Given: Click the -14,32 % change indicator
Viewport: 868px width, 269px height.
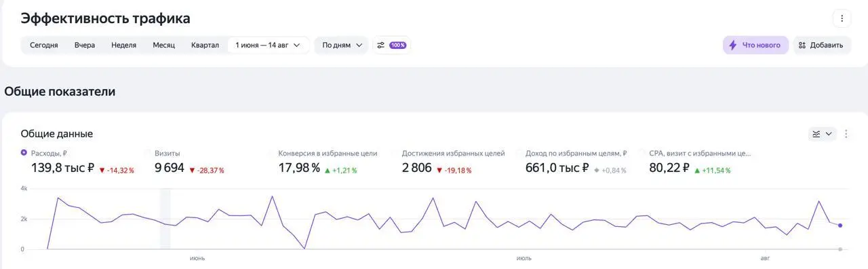Looking at the screenshot, I should coord(117,171).
